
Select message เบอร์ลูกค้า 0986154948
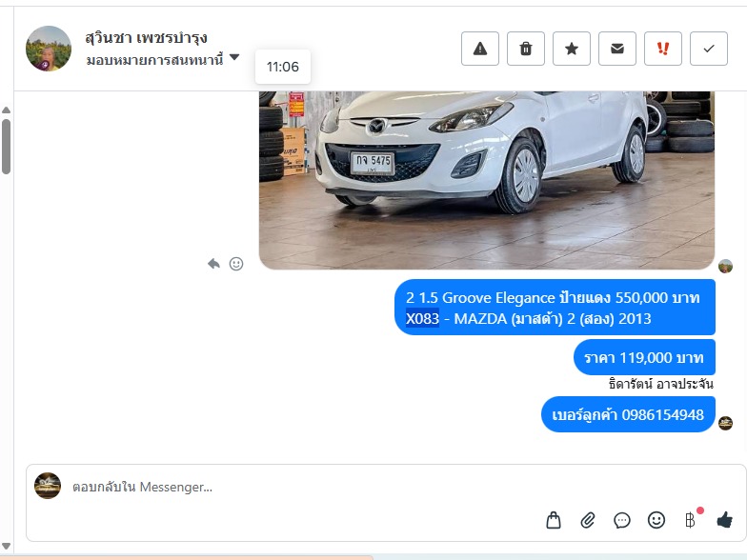click(628, 415)
